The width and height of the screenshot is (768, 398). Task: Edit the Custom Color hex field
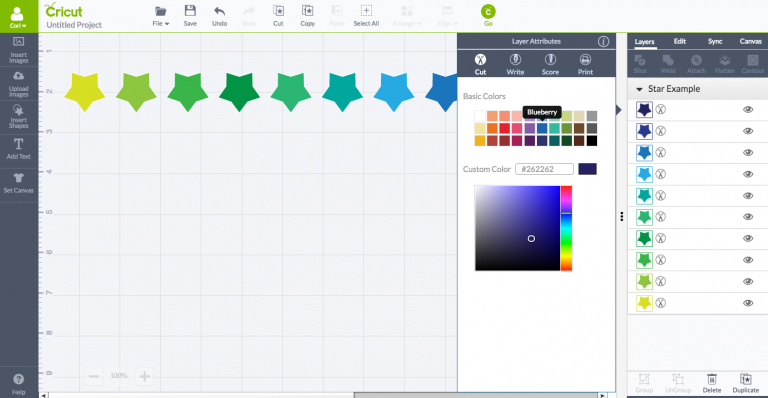544,169
